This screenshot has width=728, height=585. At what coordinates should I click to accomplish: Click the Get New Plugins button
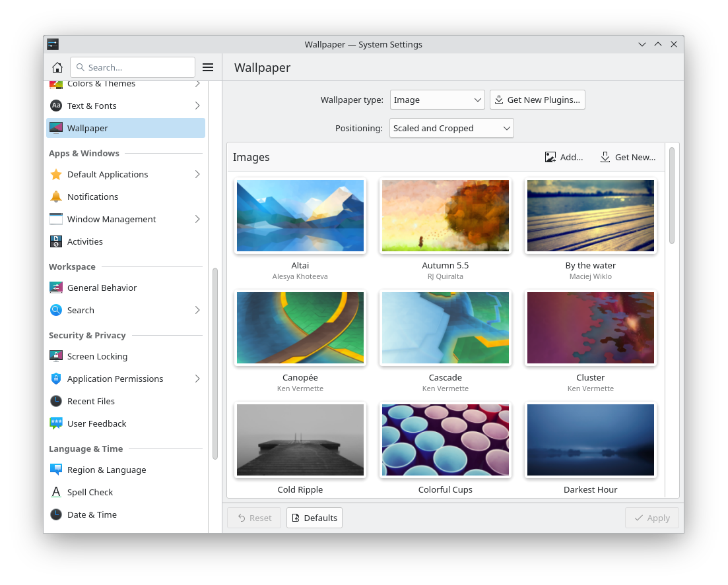537,100
